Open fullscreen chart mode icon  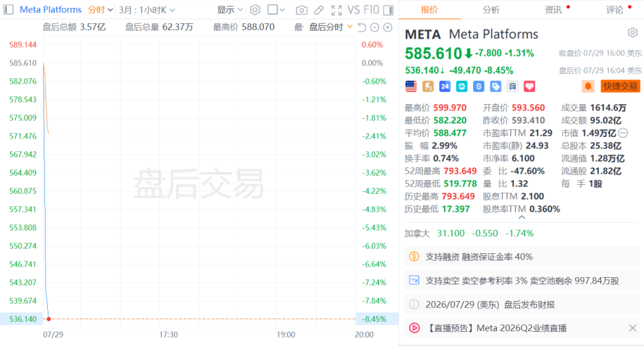336,10
